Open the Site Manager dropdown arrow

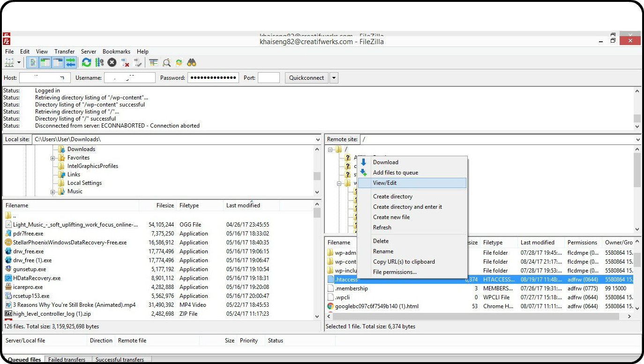click(19, 62)
